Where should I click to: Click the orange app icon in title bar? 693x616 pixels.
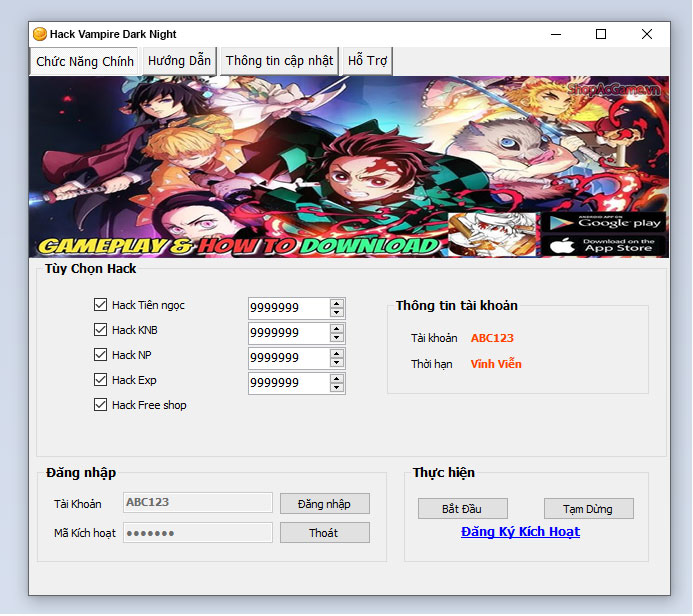40,34
